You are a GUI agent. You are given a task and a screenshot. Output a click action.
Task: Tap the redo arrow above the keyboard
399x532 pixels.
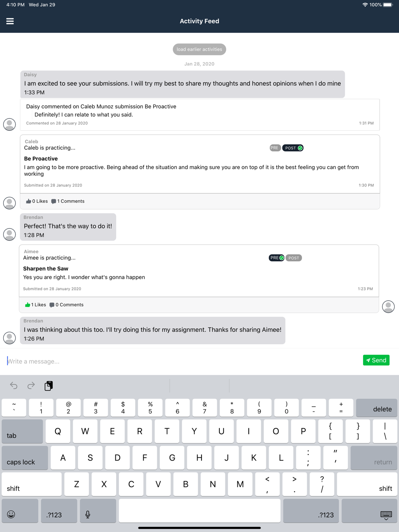[31, 386]
